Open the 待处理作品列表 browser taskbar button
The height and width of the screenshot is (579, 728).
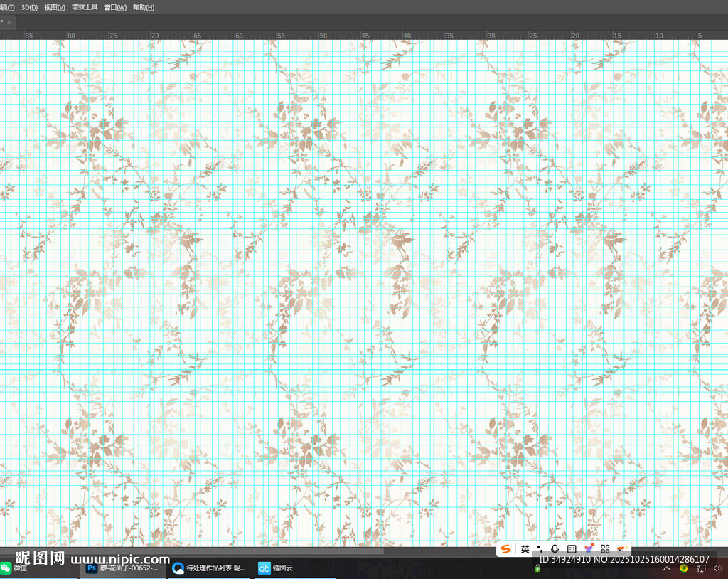pyautogui.click(x=209, y=568)
